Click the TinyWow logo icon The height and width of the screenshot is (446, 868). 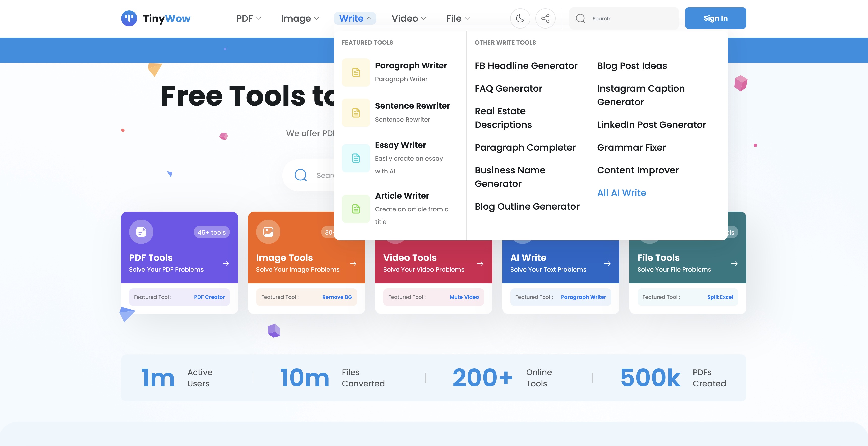coord(129,18)
